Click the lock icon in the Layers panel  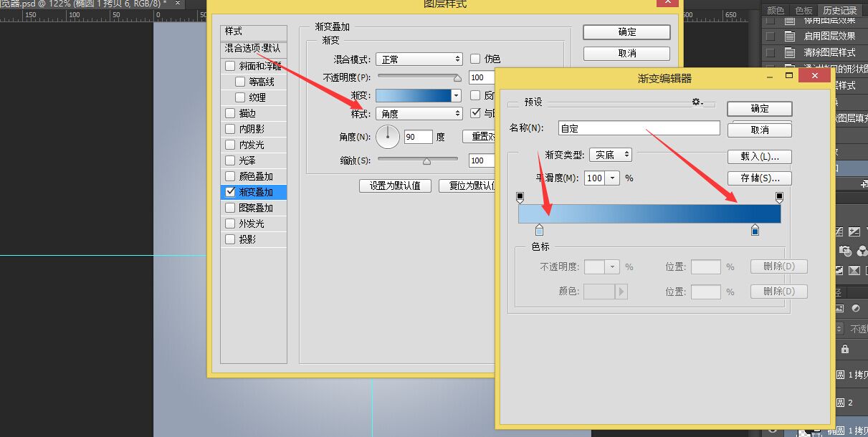(844, 350)
